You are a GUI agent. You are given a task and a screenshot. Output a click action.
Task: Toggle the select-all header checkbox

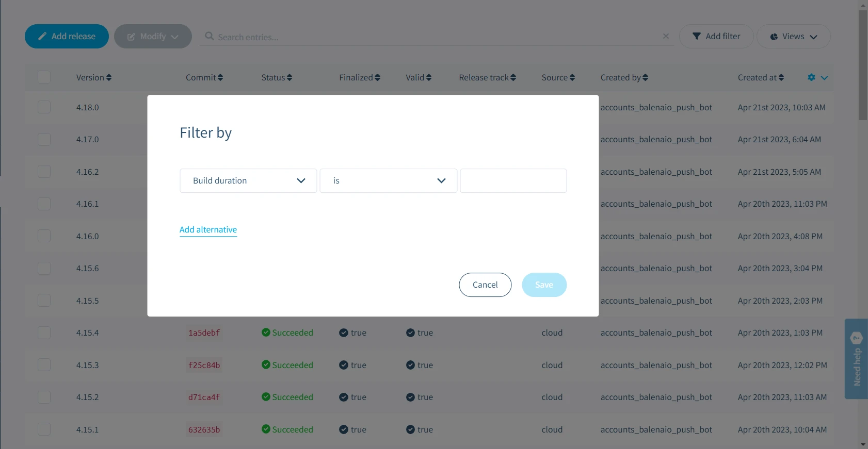(44, 77)
